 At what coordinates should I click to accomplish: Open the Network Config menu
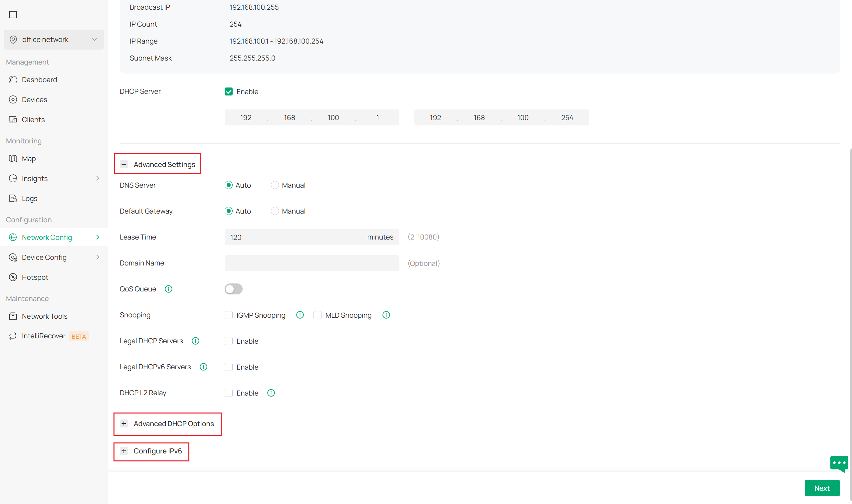pos(47,237)
